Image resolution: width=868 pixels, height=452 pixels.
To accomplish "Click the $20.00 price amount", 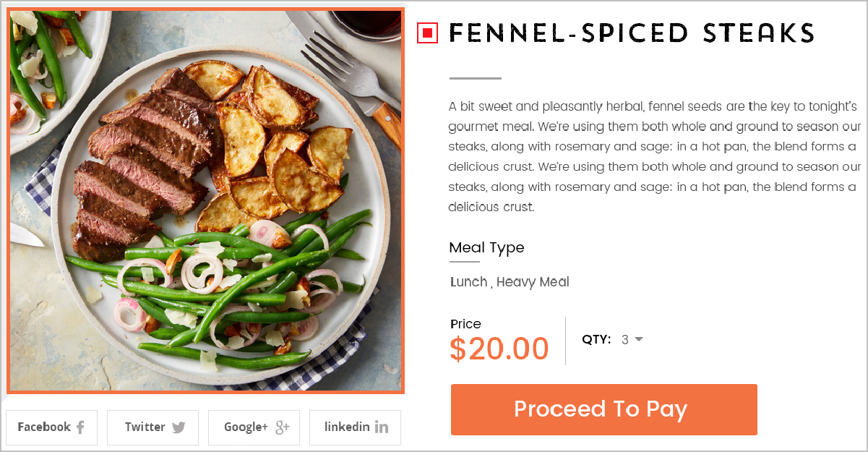I will tap(499, 349).
